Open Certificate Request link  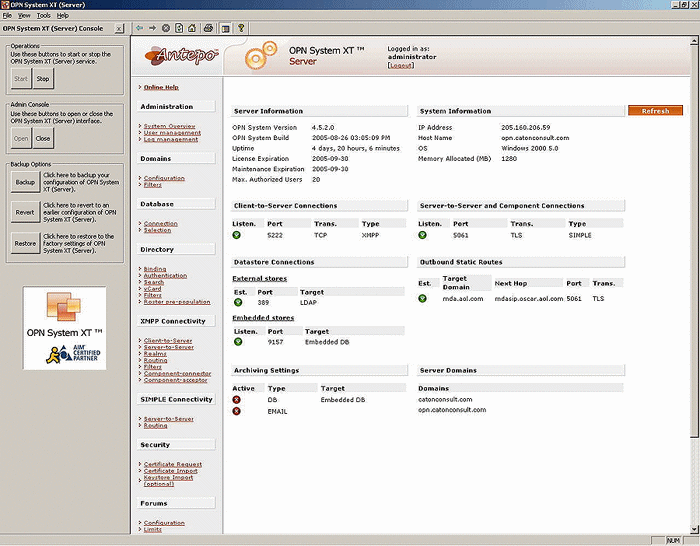tap(173, 464)
